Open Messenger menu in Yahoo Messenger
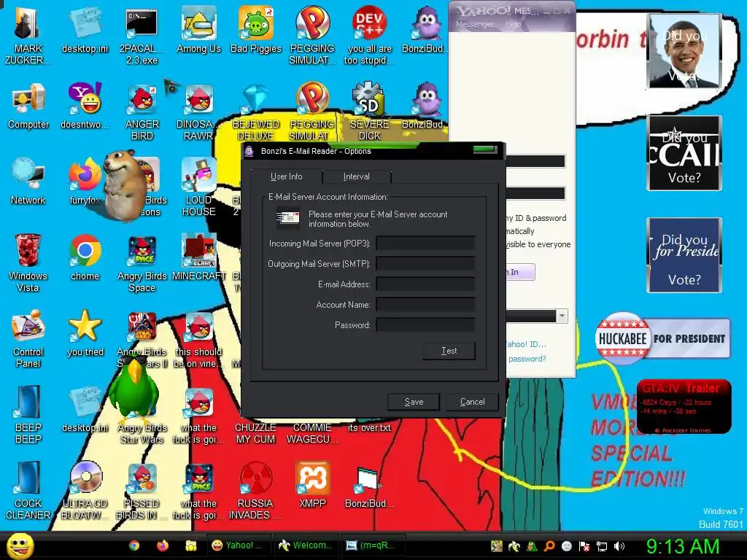747x560 pixels. coord(474,24)
